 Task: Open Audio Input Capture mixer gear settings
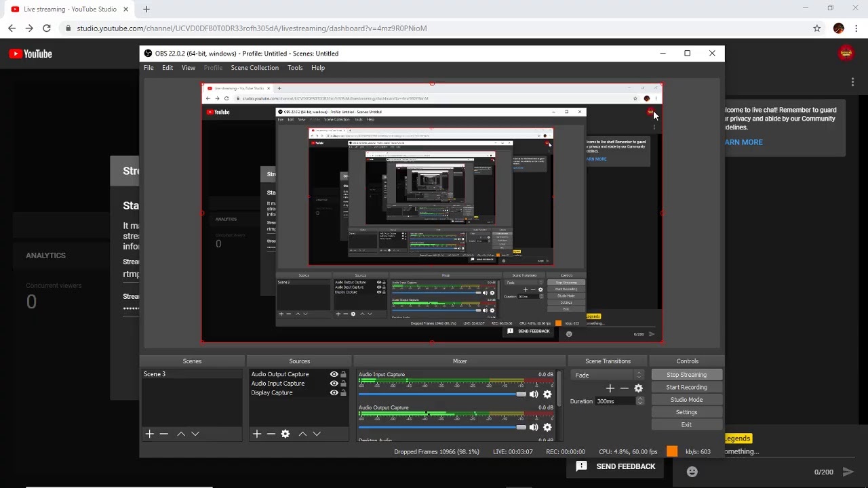[547, 394]
